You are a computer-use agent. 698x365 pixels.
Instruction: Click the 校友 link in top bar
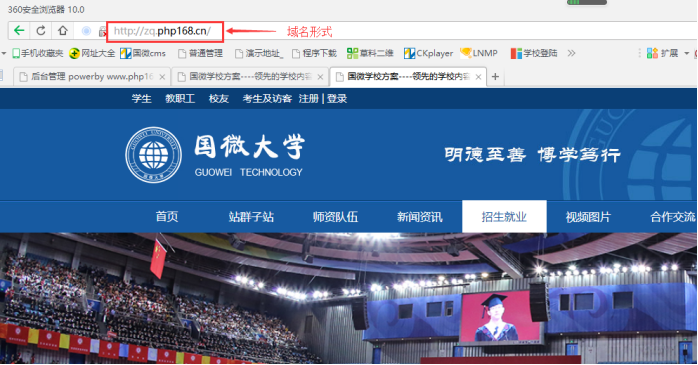(x=219, y=98)
